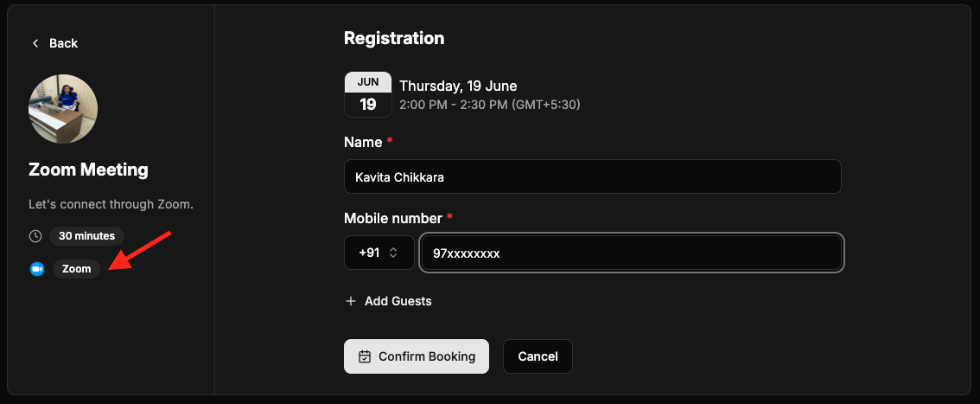Confirm the booking with Confirm Booking button
This screenshot has width=980, height=404.
pos(417,356)
